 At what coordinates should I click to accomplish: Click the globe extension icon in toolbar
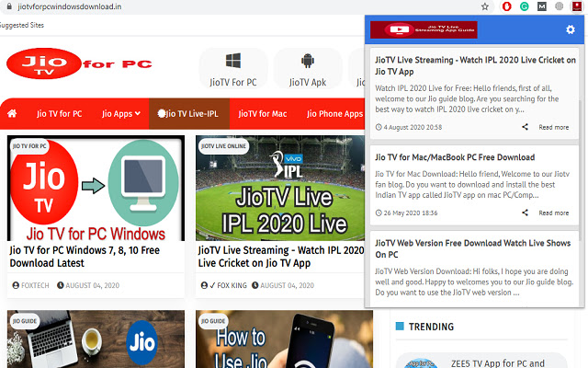coord(560,6)
